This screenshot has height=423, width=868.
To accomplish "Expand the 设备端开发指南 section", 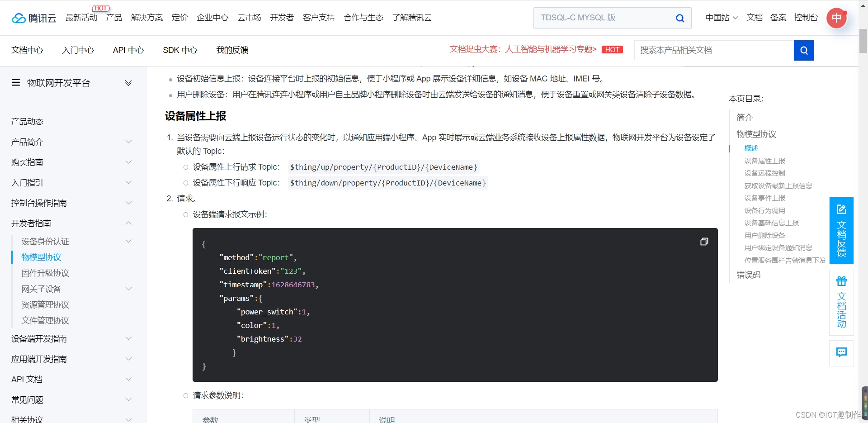I will (x=128, y=338).
